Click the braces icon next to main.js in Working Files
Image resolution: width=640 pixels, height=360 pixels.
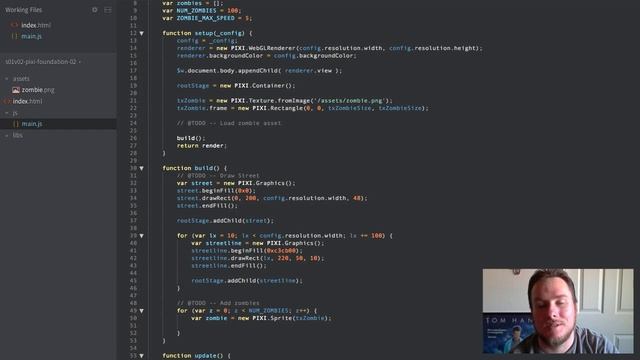15,36
